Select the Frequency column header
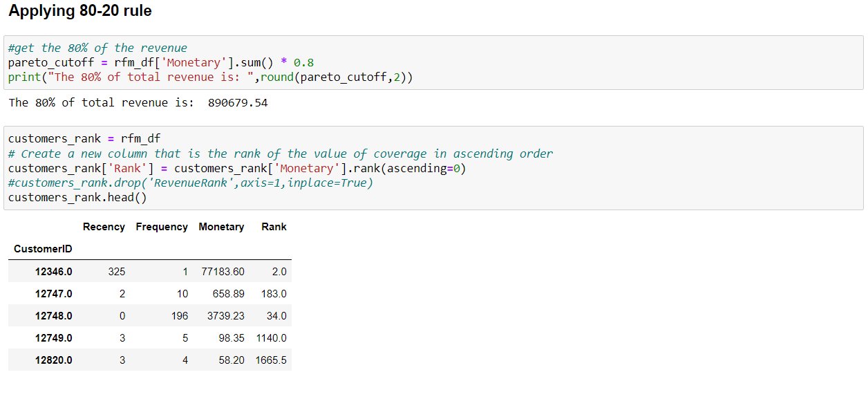The image size is (868, 399). click(x=161, y=226)
